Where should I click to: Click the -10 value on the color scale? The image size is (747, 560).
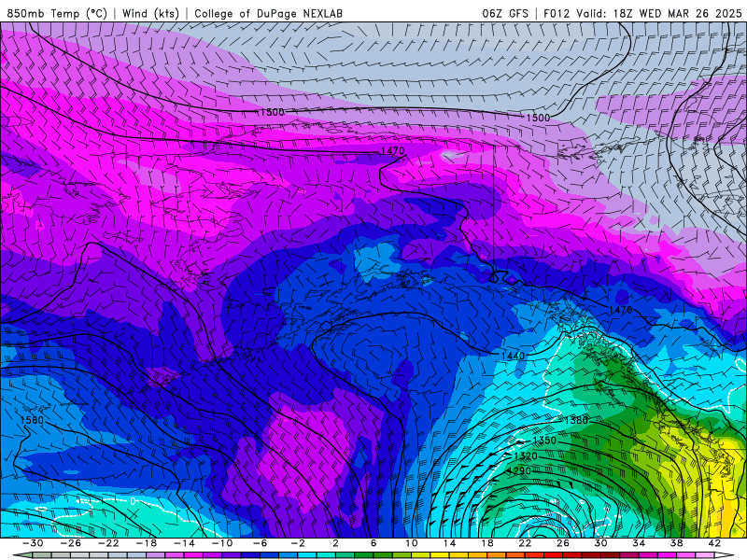(222, 543)
